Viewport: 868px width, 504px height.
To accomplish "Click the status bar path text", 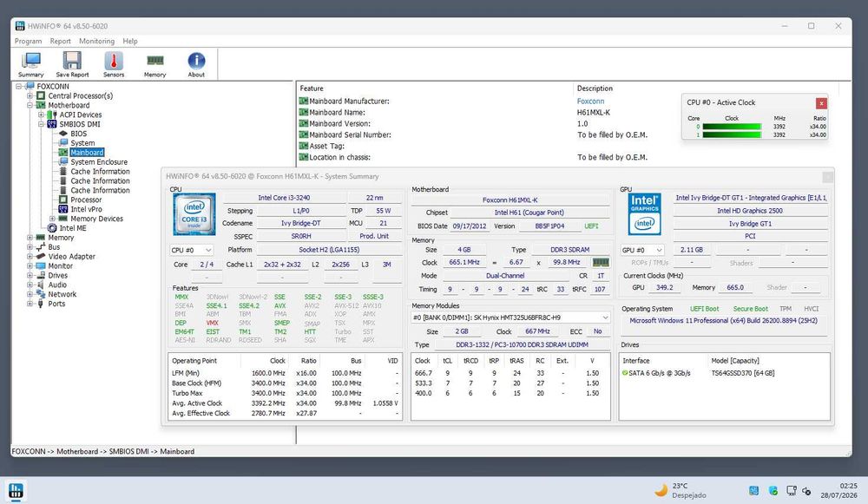I will pyautogui.click(x=103, y=451).
